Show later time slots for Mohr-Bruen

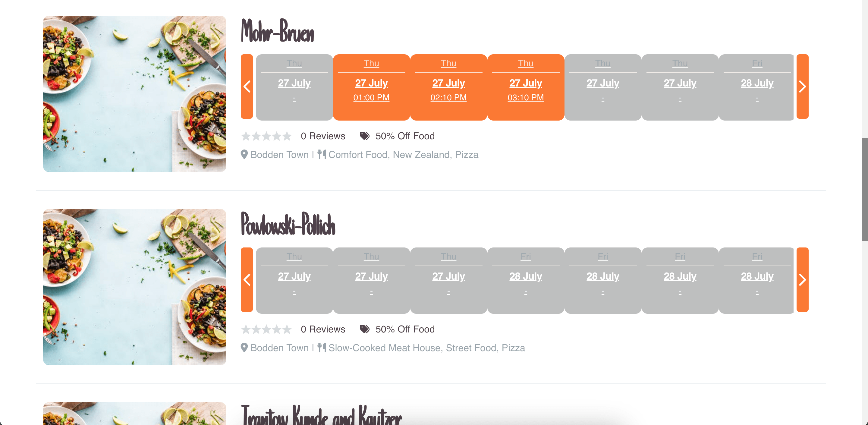tap(802, 87)
